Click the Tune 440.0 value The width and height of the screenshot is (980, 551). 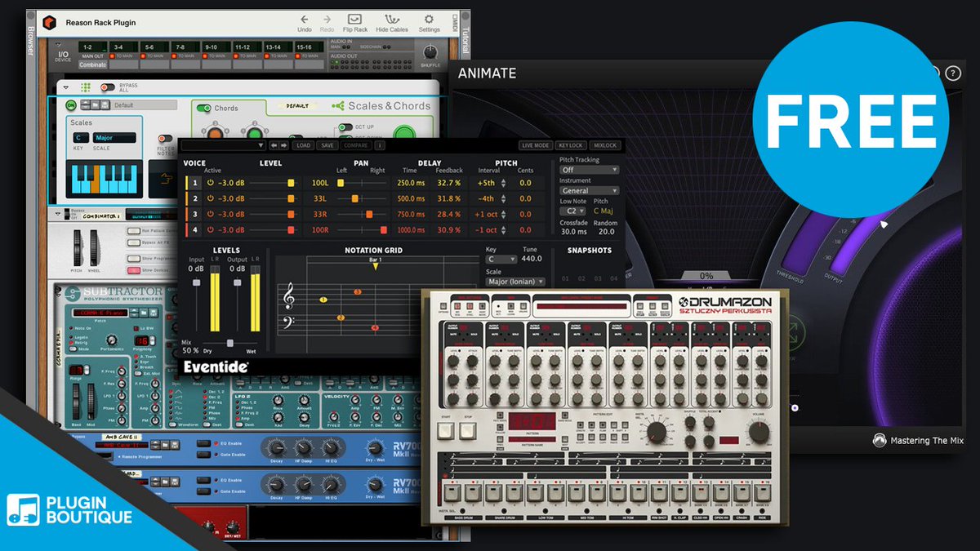click(x=531, y=259)
